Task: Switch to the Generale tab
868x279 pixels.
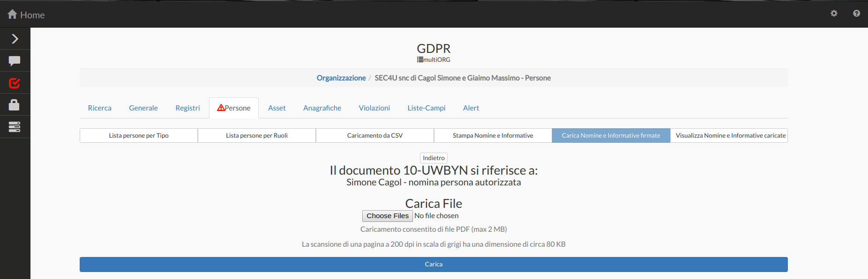Action: pos(143,108)
